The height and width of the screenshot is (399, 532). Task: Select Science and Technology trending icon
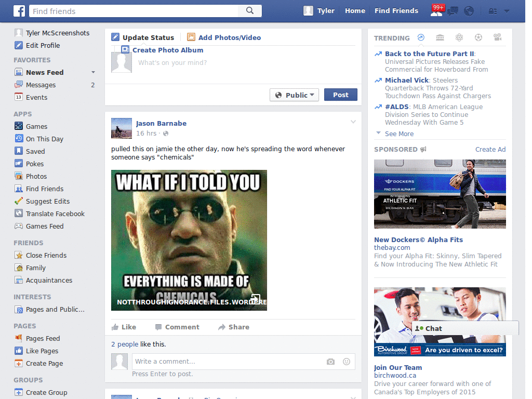[459, 37]
